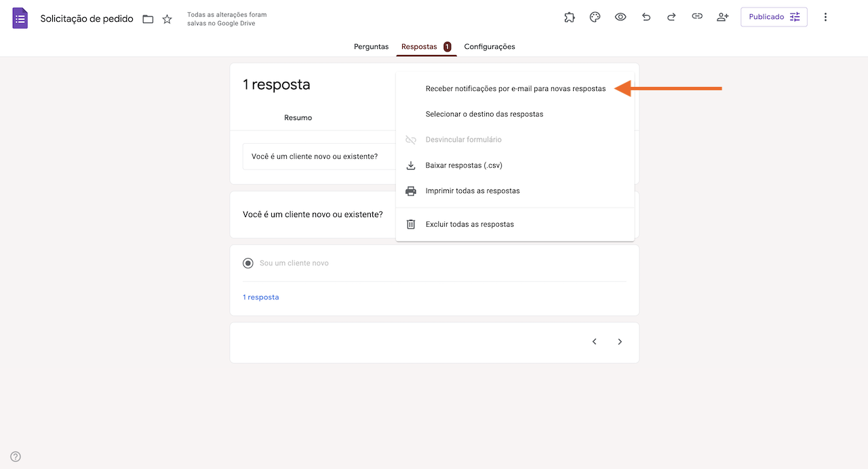Copy the form link icon

point(697,17)
